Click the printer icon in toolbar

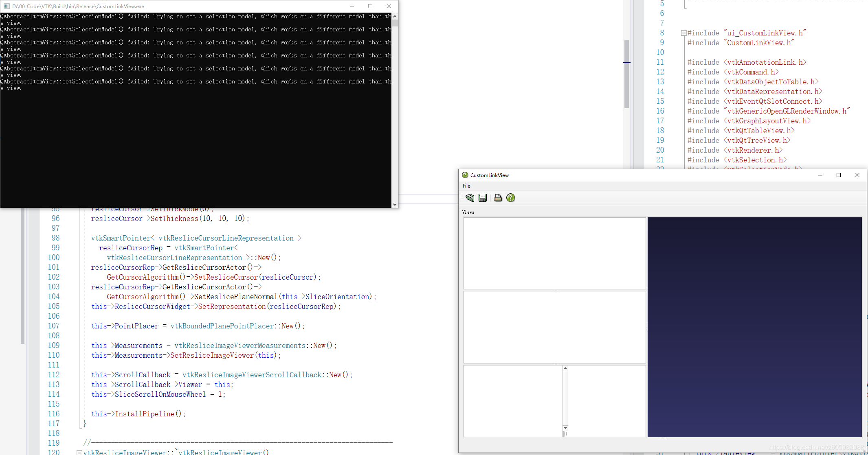click(x=498, y=198)
